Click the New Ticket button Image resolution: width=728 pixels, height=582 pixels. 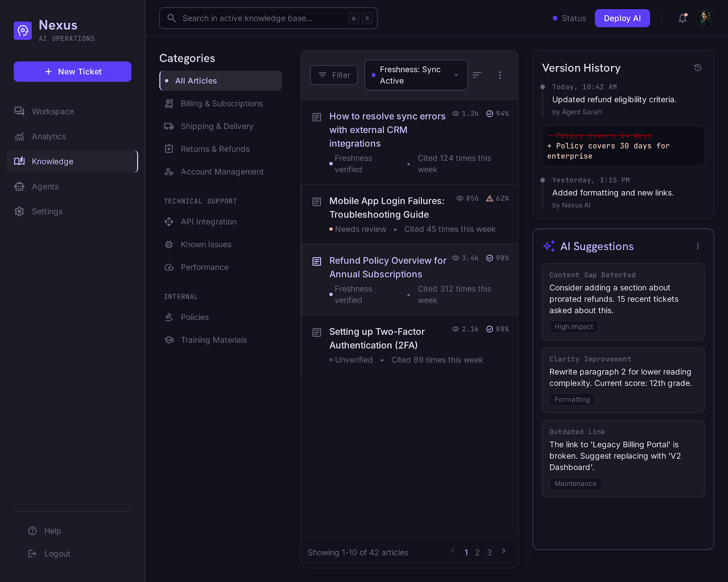tap(72, 71)
